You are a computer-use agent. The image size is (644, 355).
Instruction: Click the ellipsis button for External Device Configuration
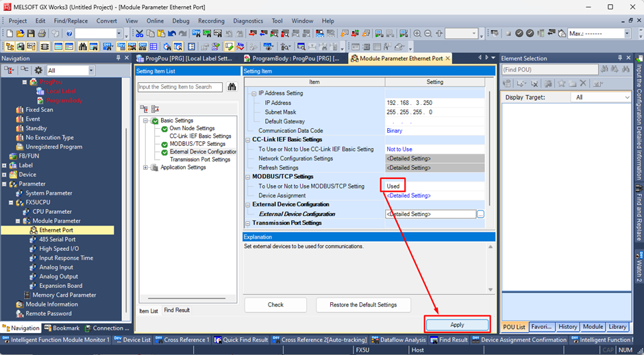[480, 215]
